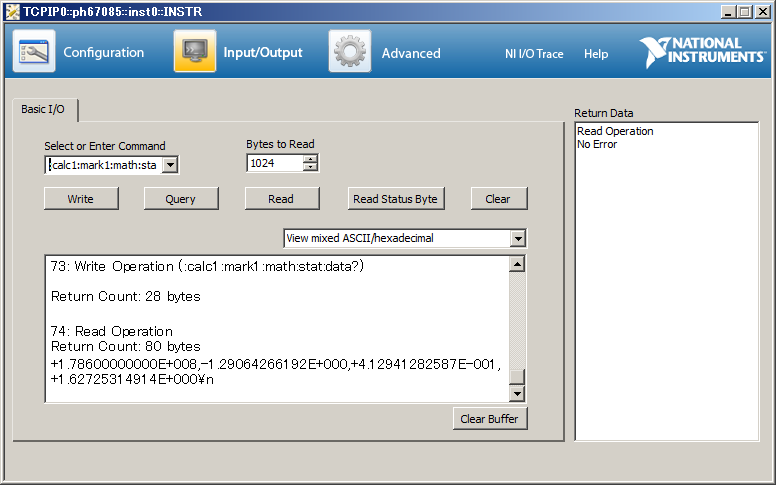Click the window title bar app icon

[x=12, y=12]
